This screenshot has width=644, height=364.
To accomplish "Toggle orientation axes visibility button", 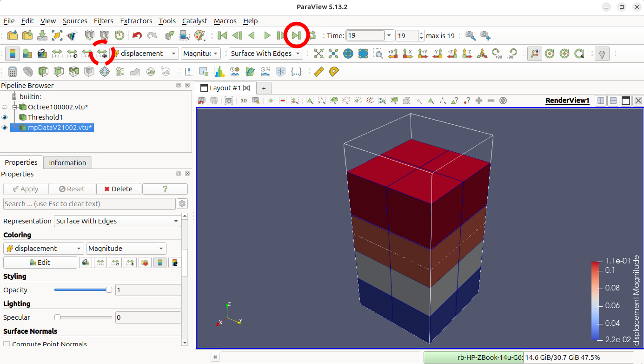I will tap(535, 54).
